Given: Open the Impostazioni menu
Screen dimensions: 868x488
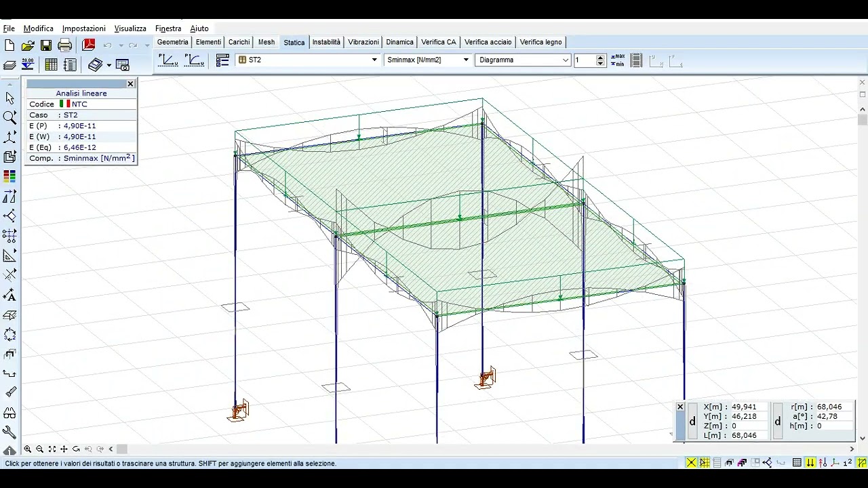Looking at the screenshot, I should pos(84,28).
